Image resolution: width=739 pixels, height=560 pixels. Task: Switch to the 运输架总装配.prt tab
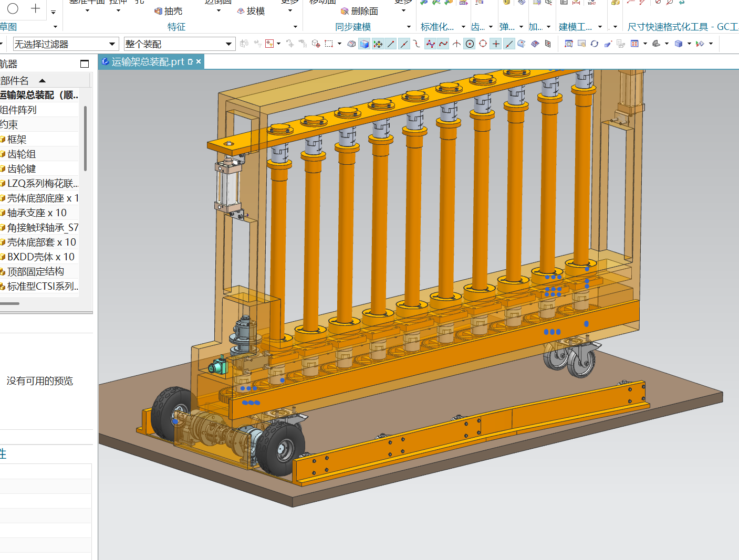click(x=148, y=62)
